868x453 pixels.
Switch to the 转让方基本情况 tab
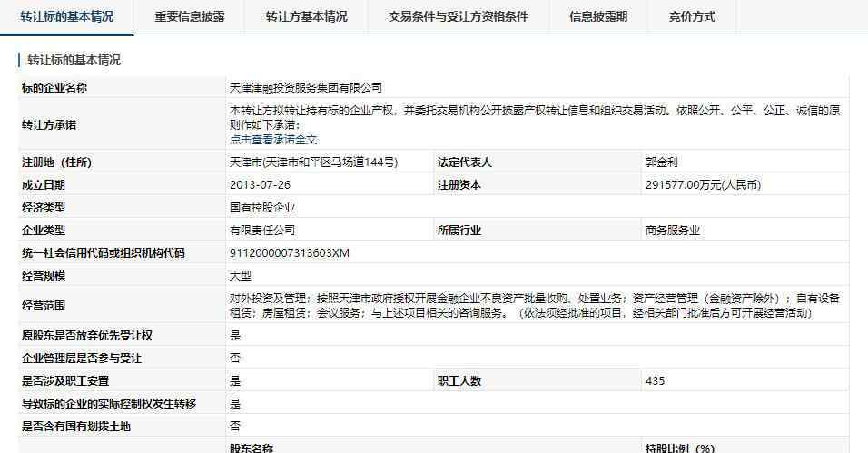(306, 16)
